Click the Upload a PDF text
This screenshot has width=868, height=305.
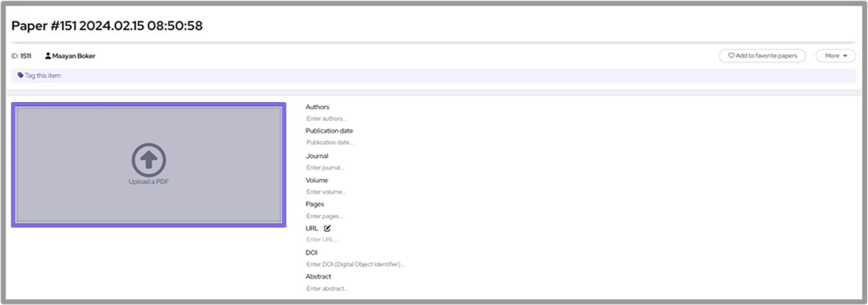coord(149,182)
